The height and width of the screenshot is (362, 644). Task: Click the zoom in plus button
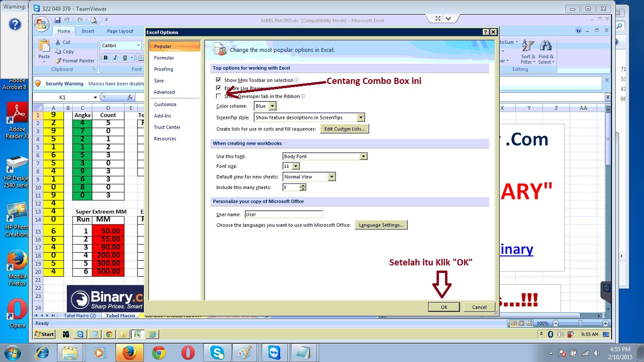606,324
